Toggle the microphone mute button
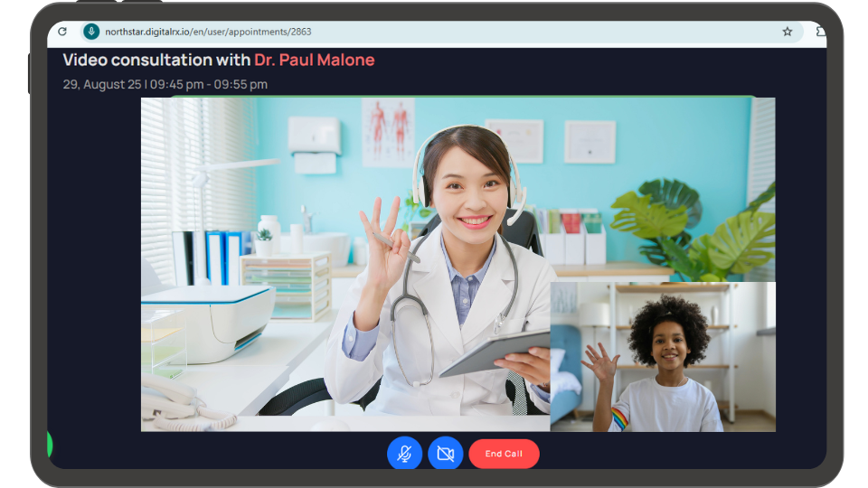The height and width of the screenshot is (488, 868). click(405, 454)
